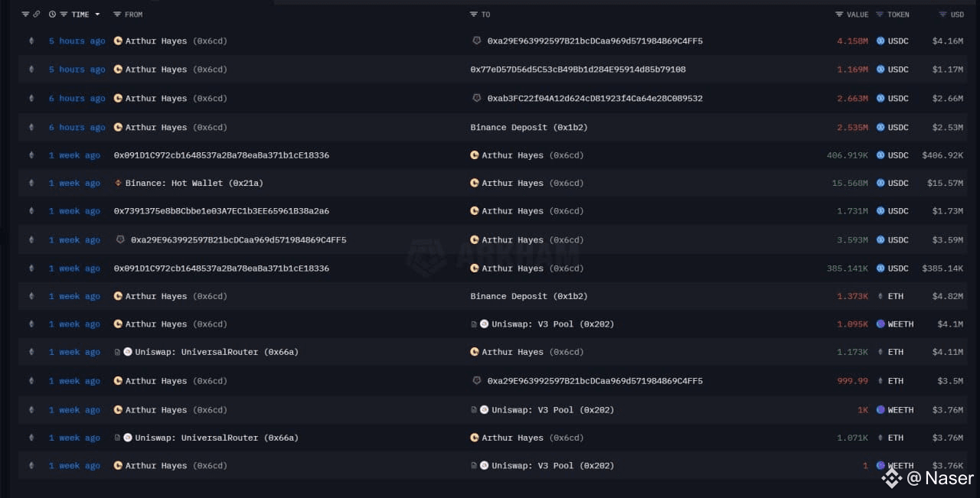
Task: Click the USDC token icon in $406.92K row
Action: click(880, 155)
